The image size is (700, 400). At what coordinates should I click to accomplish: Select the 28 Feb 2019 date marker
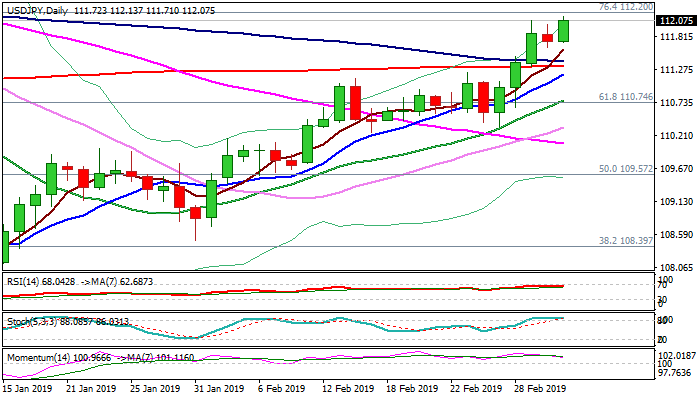pos(542,388)
